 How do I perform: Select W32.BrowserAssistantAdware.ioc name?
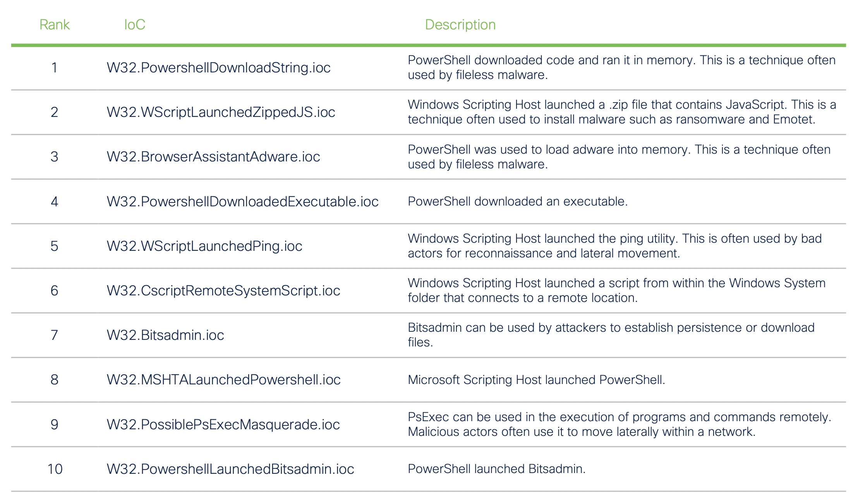point(213,157)
